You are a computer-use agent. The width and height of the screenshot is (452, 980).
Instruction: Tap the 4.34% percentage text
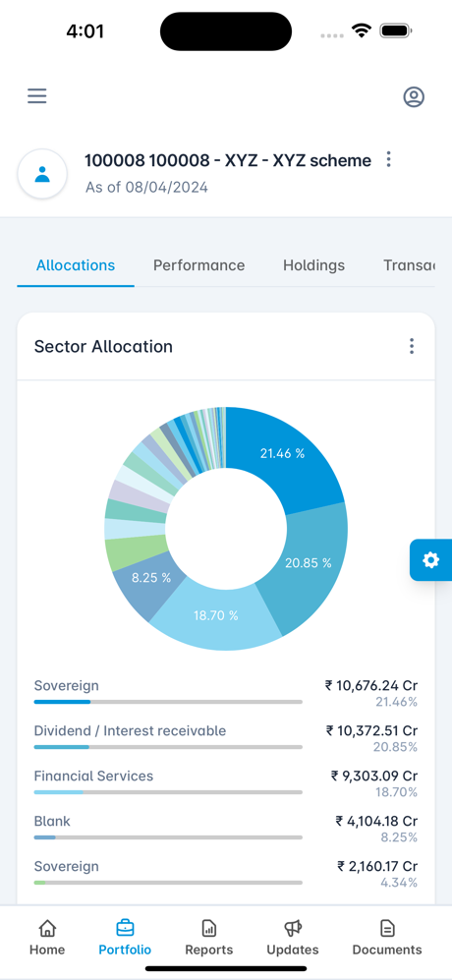(x=399, y=883)
